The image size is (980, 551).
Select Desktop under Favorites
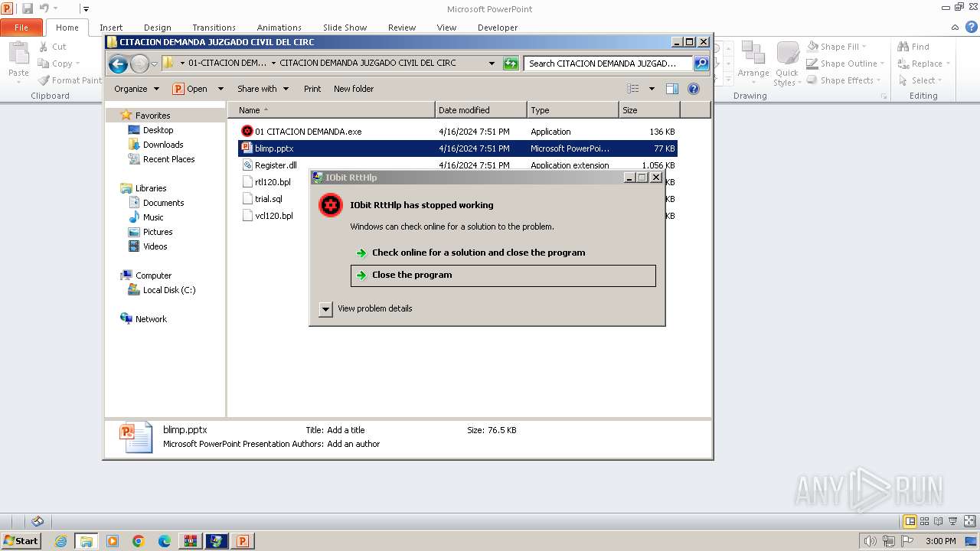[x=158, y=130]
